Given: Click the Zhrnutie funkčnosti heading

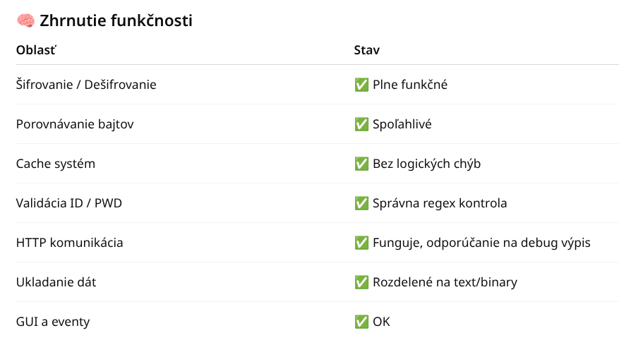Looking at the screenshot, I should (x=116, y=21).
